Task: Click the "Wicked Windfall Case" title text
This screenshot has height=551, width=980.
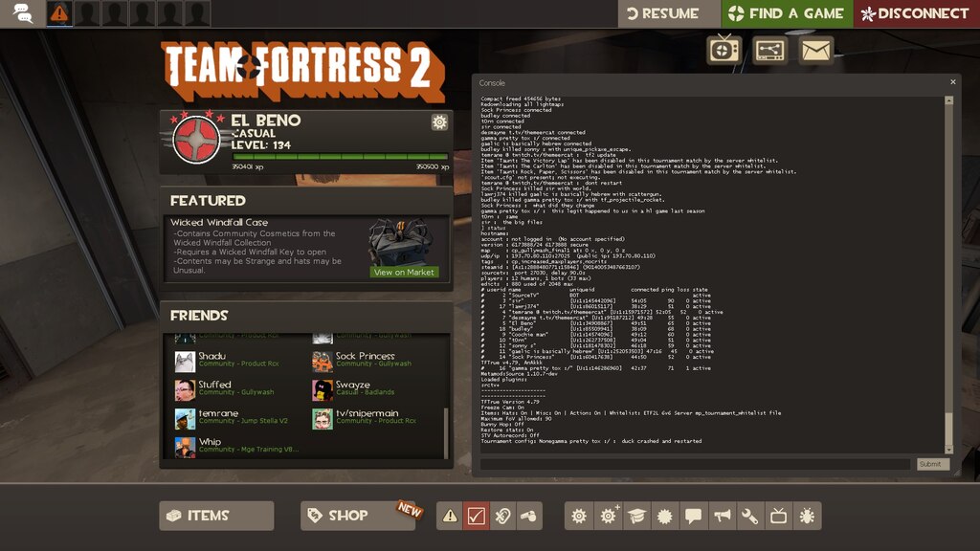Action: click(219, 222)
